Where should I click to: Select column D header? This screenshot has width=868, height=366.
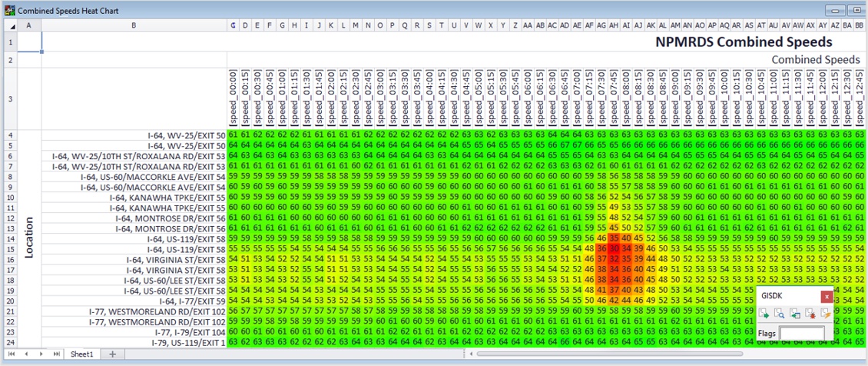(x=245, y=25)
